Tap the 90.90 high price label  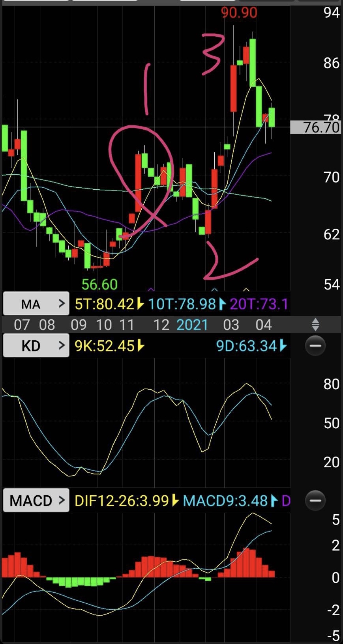coord(239,13)
